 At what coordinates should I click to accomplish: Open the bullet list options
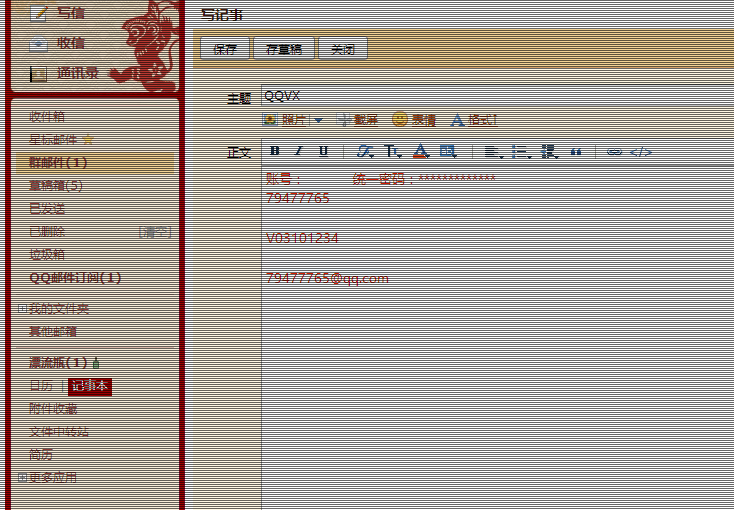tap(521, 152)
